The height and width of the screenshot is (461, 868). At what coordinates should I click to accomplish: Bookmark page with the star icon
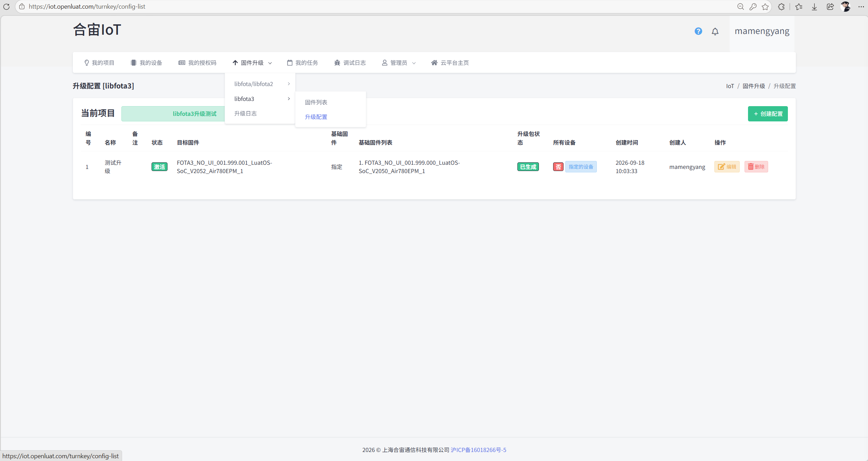tap(765, 7)
